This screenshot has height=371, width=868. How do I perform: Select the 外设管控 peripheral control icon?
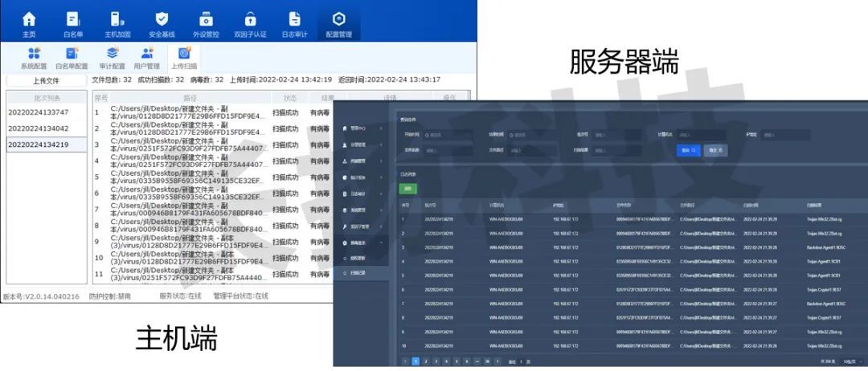pos(206,23)
